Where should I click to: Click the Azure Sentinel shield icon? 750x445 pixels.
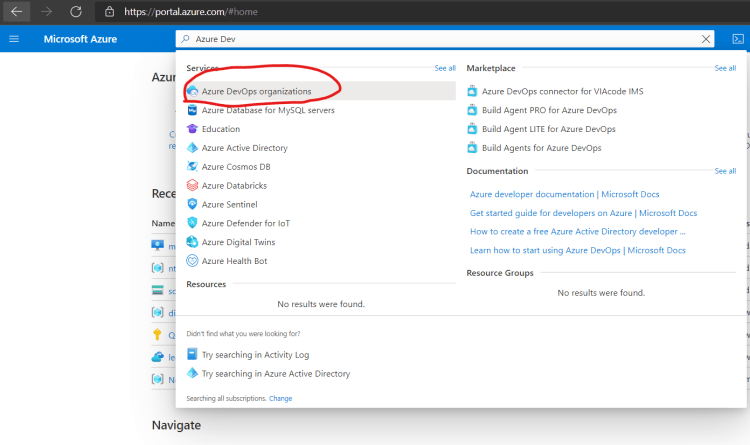[x=192, y=204]
